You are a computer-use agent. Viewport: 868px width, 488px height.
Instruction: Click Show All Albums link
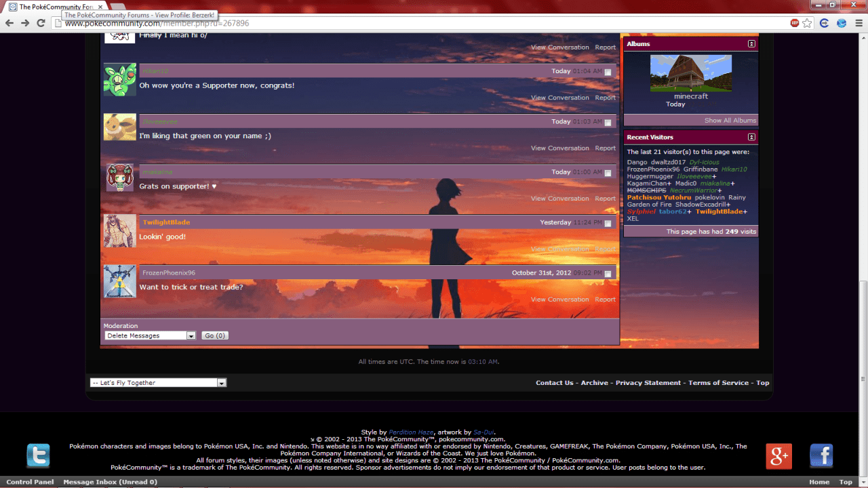(x=730, y=121)
